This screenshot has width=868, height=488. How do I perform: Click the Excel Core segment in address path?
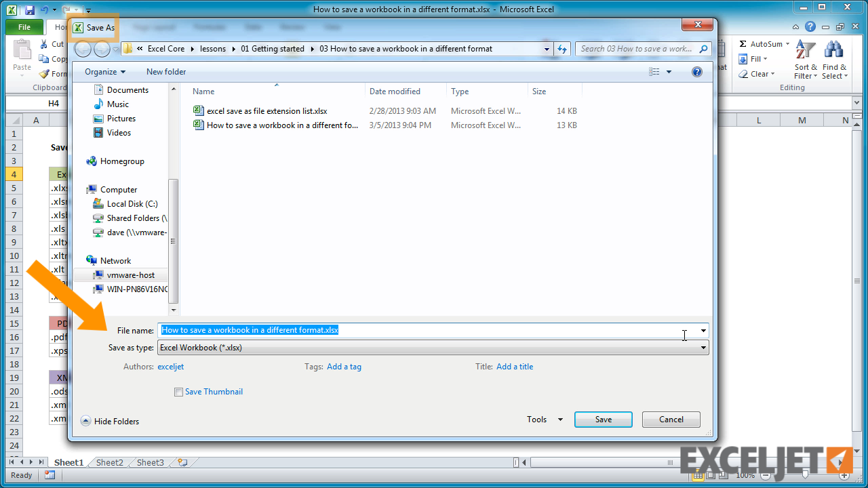[166, 49]
